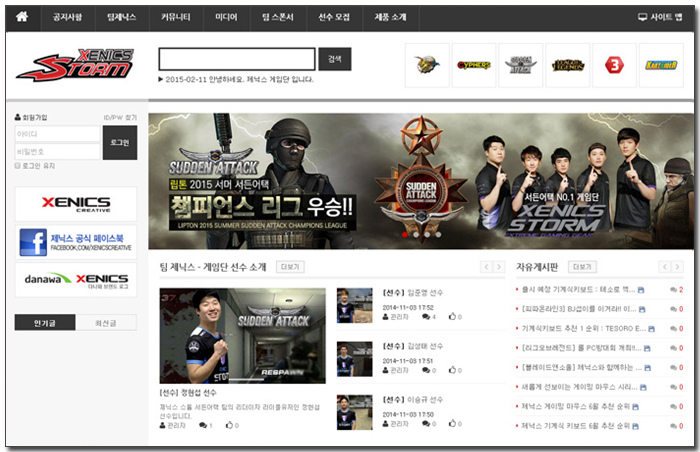Viewport: 700px width, 452px height.
Task: Click the comment icon under 정현섭 post
Action: tap(203, 425)
